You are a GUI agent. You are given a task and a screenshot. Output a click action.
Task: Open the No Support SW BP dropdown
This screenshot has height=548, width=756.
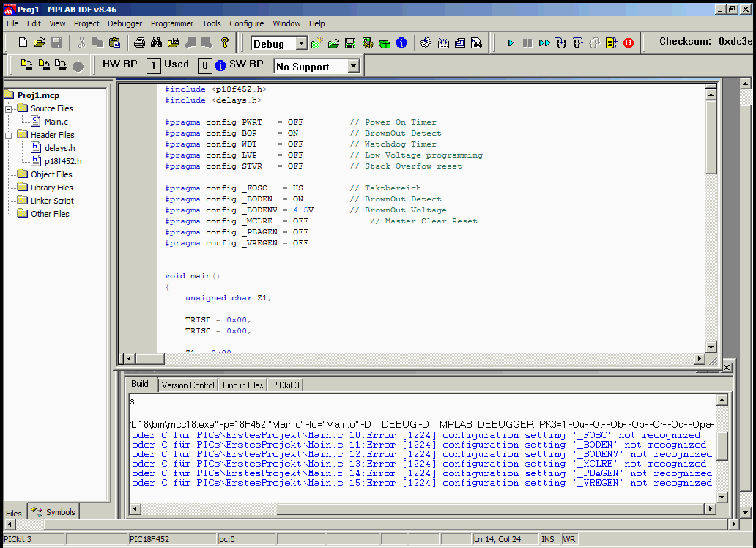[x=353, y=66]
